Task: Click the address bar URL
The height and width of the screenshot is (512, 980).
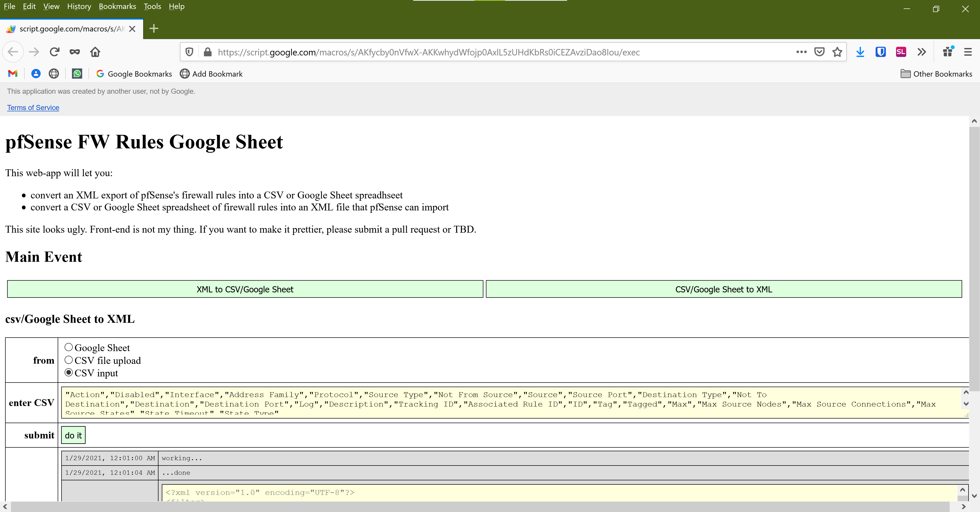Action: (428, 52)
